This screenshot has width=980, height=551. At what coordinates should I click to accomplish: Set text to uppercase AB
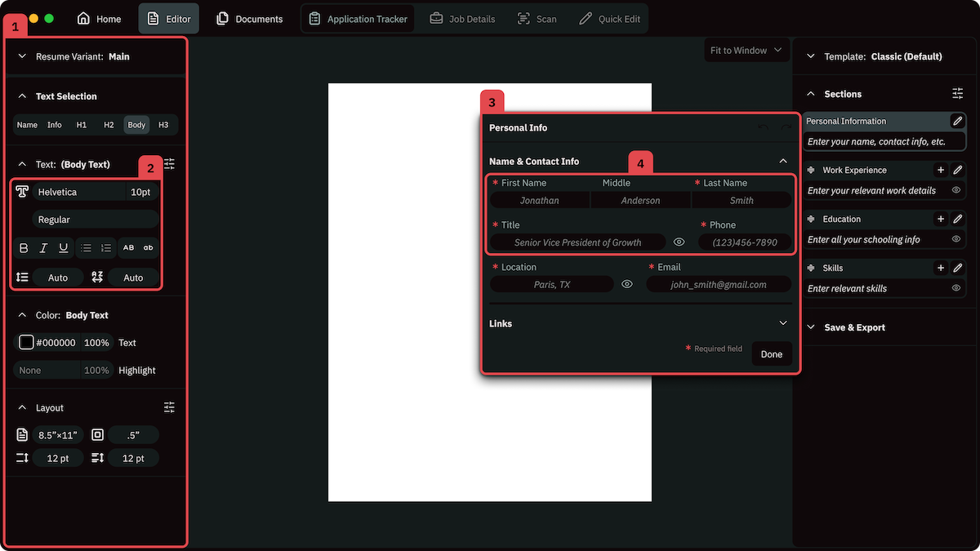(128, 247)
